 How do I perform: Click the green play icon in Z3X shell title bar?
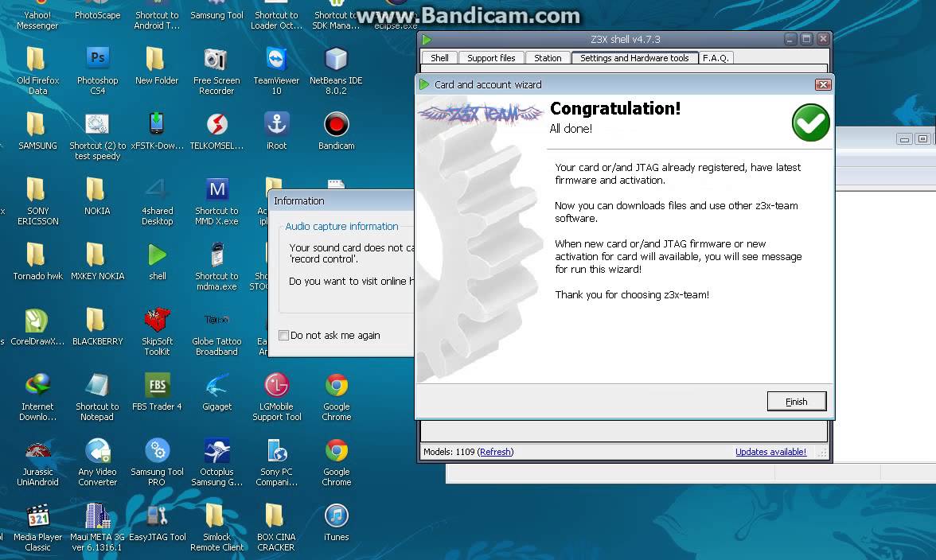427,39
